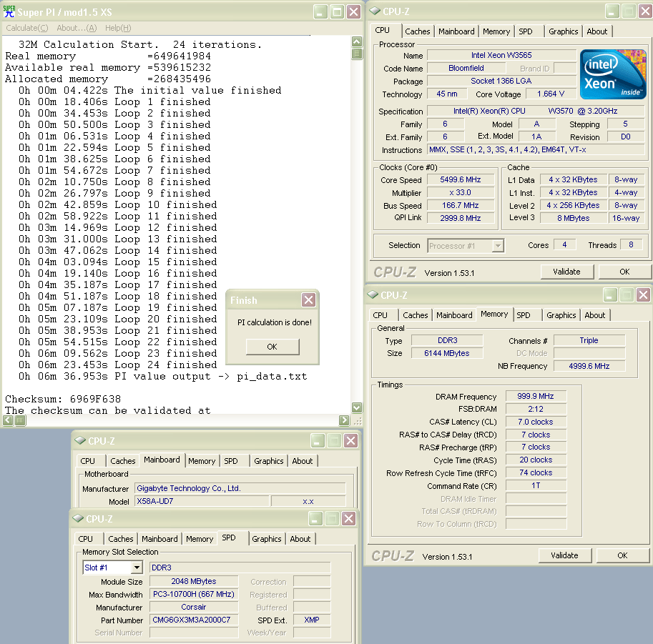Image resolution: width=653 pixels, height=644 pixels.
Task: Expand the Processor #1 selection dropdown
Action: [498, 246]
